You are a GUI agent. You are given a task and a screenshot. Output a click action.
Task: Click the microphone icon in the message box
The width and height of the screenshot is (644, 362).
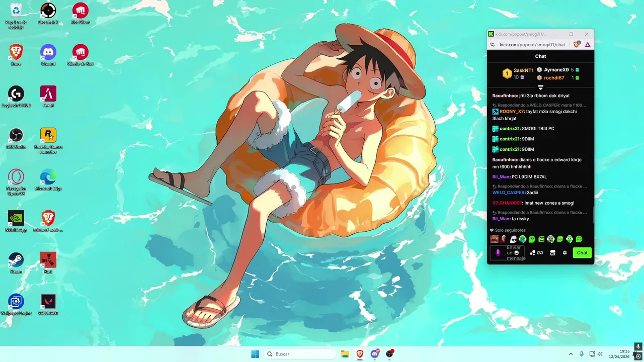pyautogui.click(x=498, y=253)
